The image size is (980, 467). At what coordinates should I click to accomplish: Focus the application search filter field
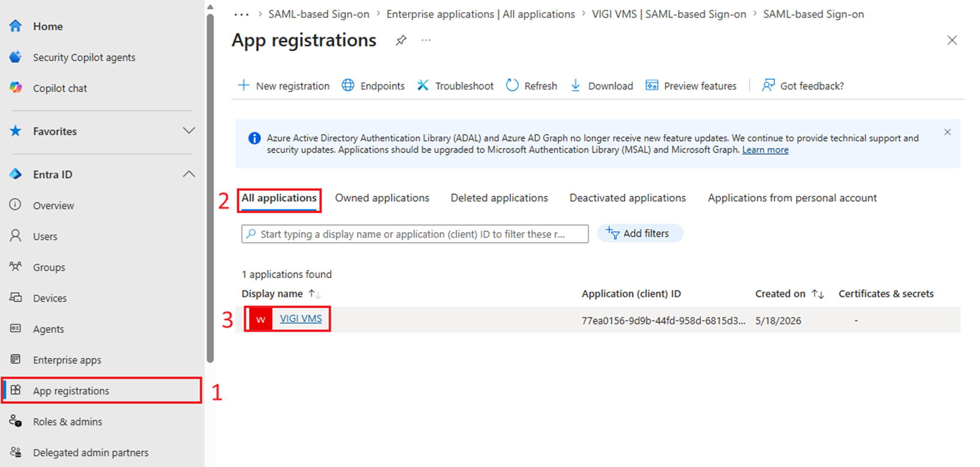click(x=415, y=234)
